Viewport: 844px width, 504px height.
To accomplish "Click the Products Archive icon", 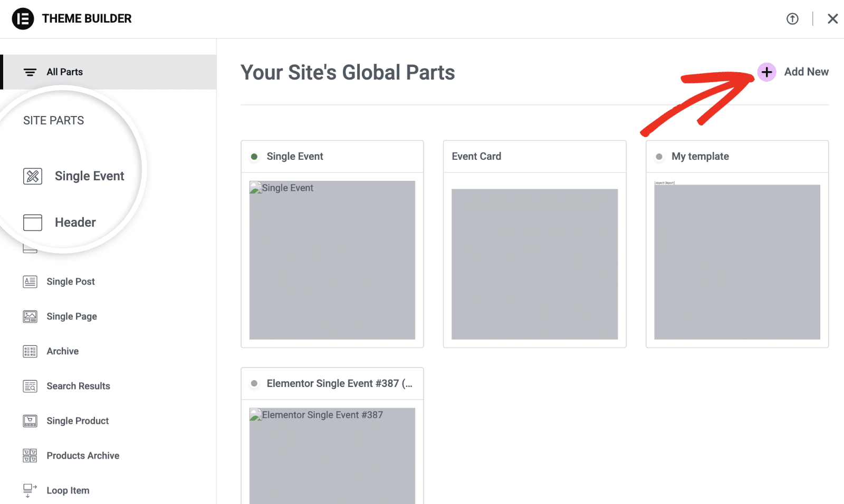I will (30, 455).
